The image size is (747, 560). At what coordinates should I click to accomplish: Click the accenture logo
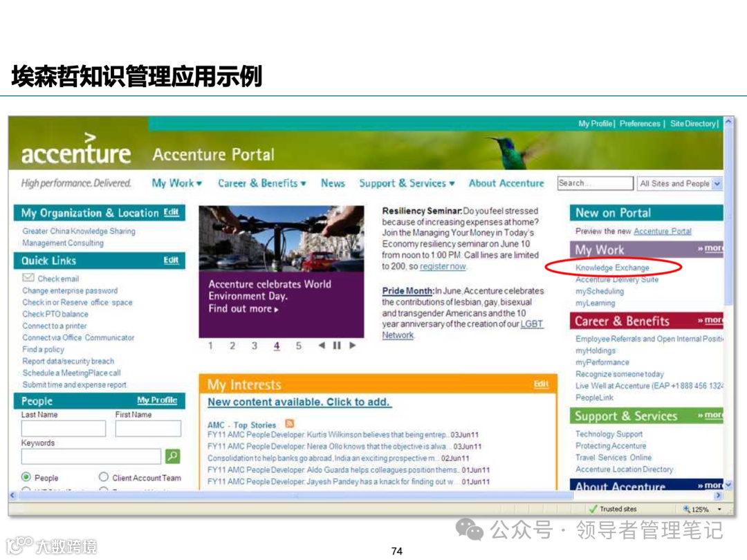click(x=76, y=149)
